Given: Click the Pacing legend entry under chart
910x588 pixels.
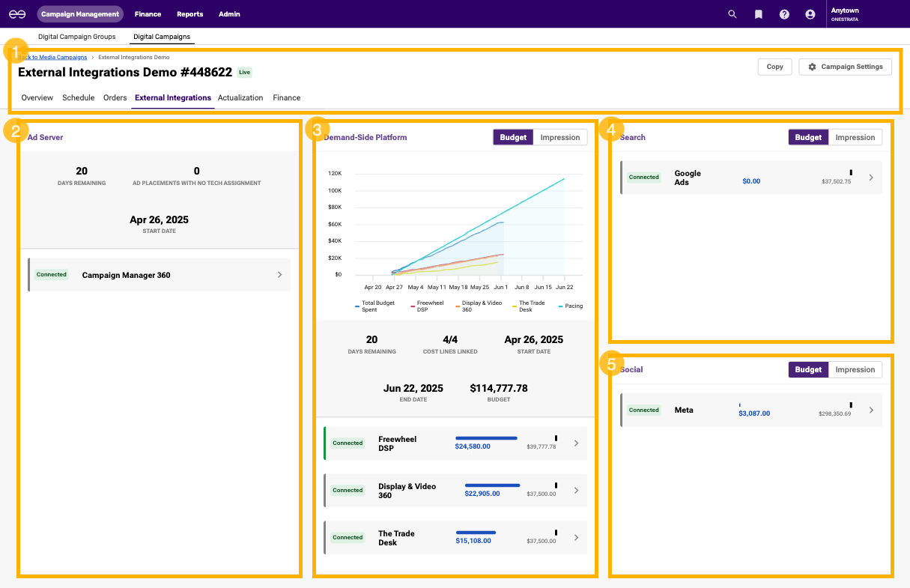Looking at the screenshot, I should [571, 306].
